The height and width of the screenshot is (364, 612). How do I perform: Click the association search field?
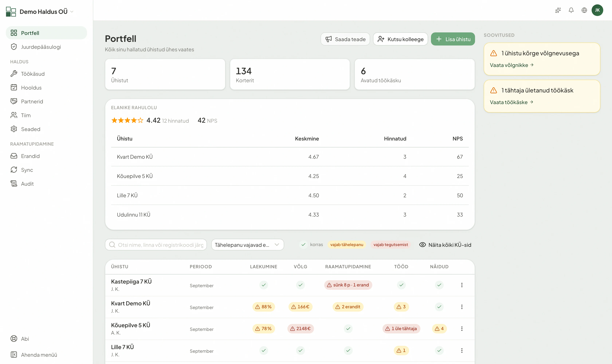click(x=156, y=245)
